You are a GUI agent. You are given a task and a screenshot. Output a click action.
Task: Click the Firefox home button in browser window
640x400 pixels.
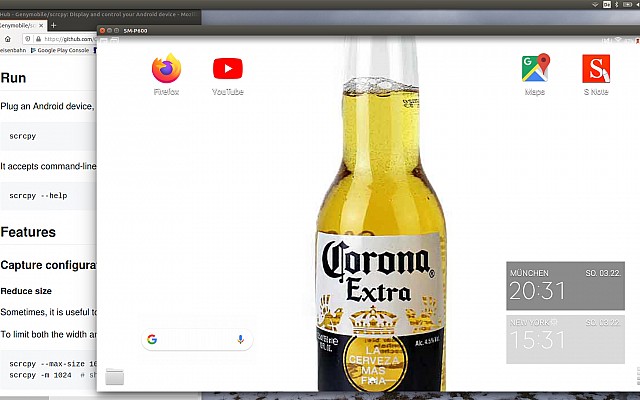8,39
